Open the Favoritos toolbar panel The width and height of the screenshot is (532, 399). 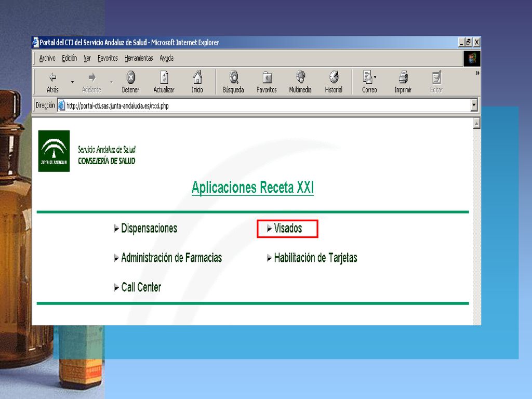267,83
